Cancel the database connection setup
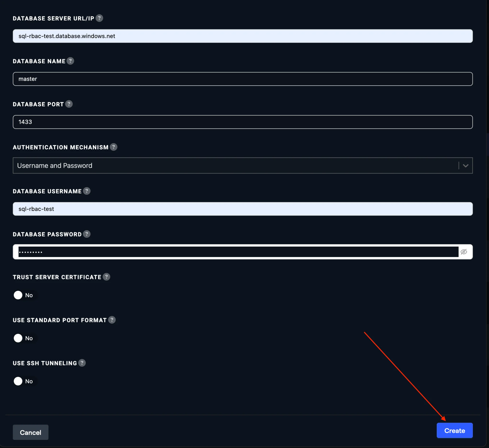 pyautogui.click(x=30, y=432)
